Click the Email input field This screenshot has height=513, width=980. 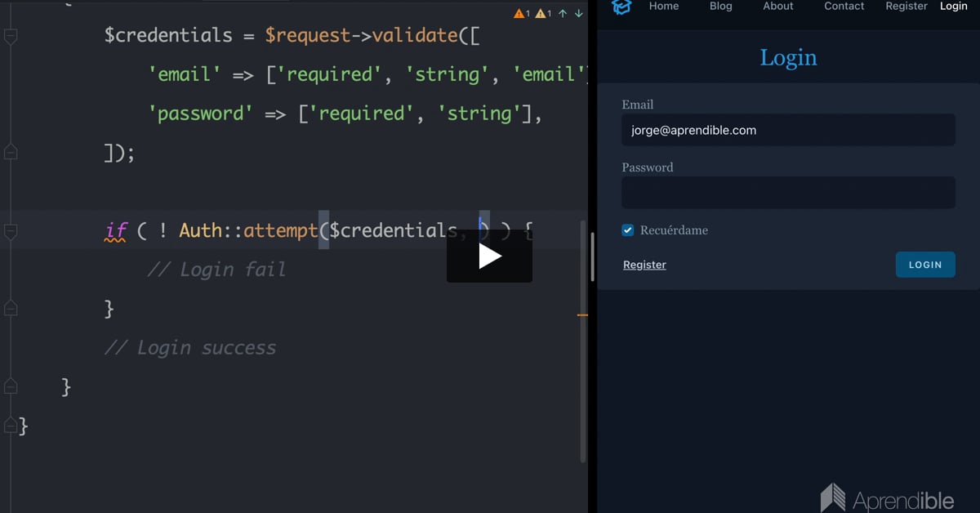pyautogui.click(x=788, y=130)
